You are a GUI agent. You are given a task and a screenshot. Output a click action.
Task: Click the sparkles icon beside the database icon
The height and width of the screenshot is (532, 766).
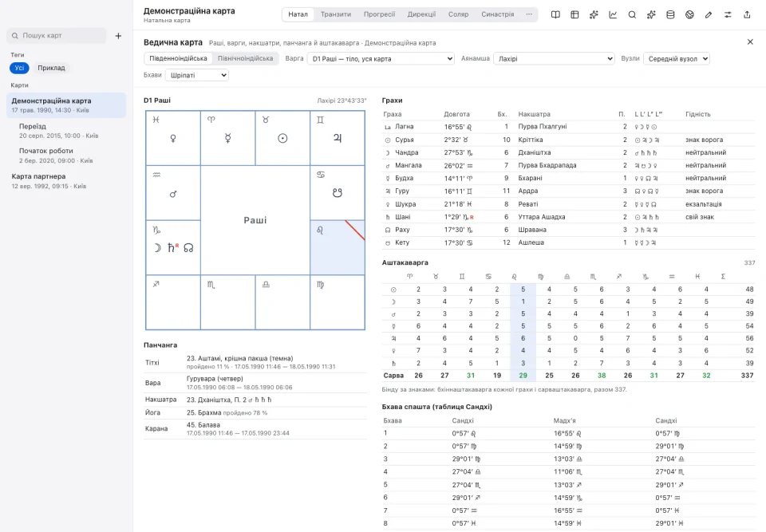pos(651,14)
